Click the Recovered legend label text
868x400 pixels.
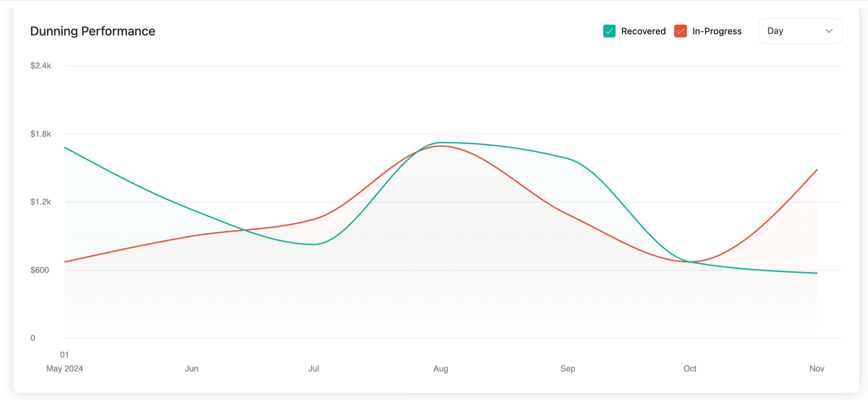click(643, 31)
